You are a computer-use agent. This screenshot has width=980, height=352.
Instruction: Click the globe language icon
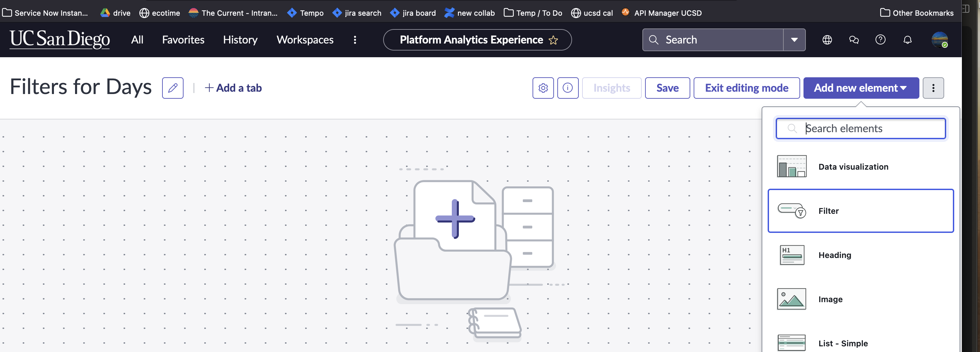827,39
